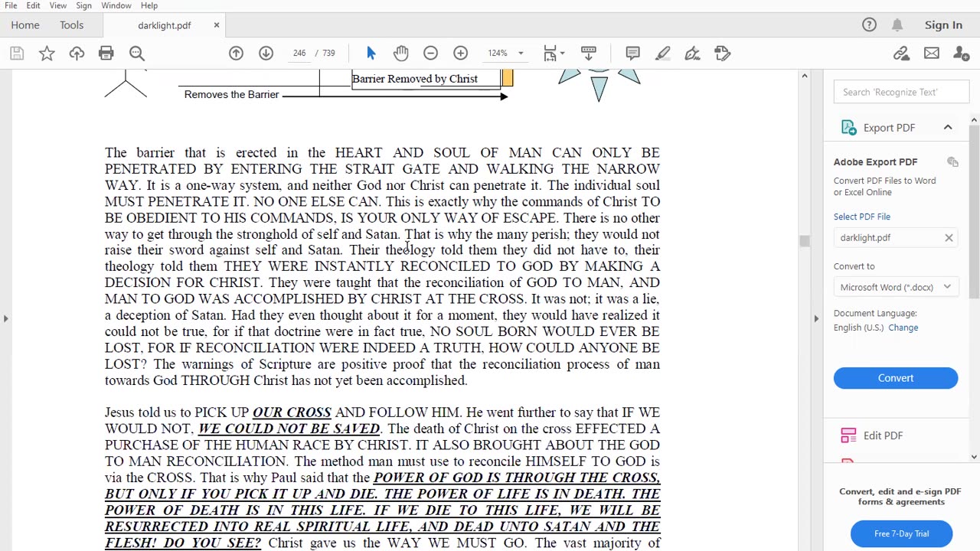
Task: Click the Export PDF panel icon
Action: pyautogui.click(x=848, y=128)
